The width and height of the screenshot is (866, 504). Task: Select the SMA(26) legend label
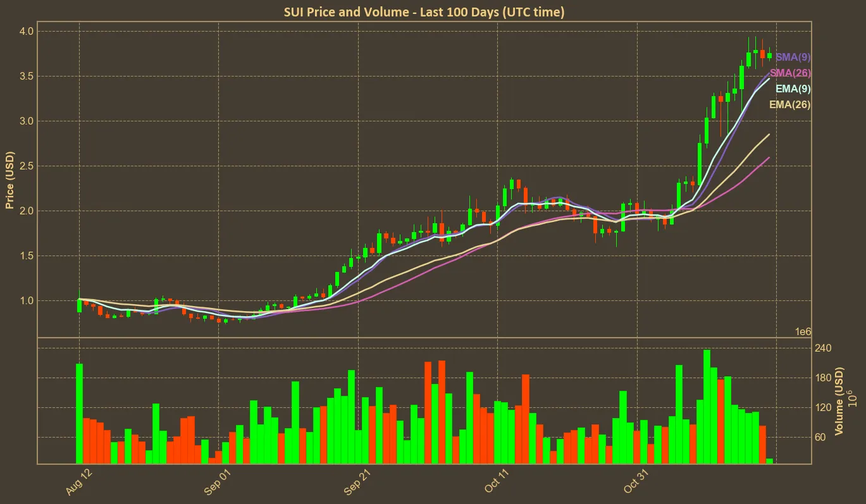pyautogui.click(x=790, y=73)
